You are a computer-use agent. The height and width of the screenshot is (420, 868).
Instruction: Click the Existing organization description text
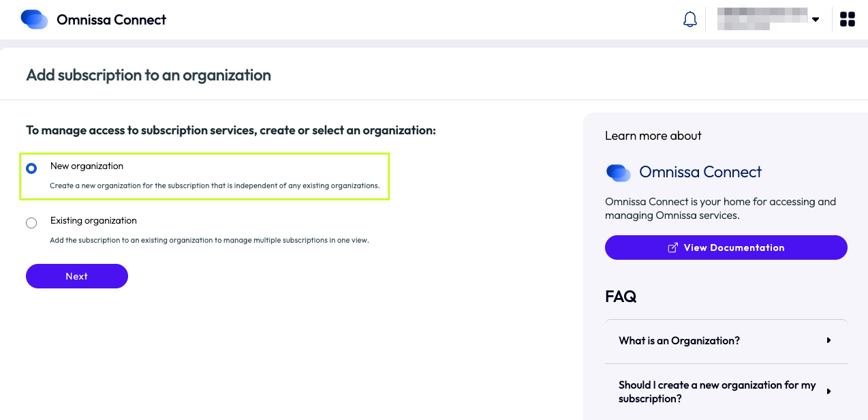[209, 240]
